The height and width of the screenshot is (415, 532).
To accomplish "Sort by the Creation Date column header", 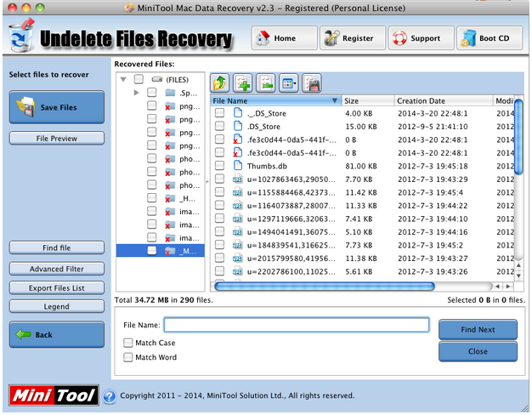I will tap(444, 100).
